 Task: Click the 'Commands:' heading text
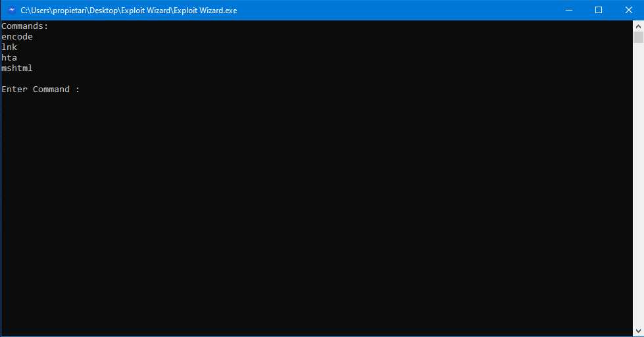coord(24,26)
